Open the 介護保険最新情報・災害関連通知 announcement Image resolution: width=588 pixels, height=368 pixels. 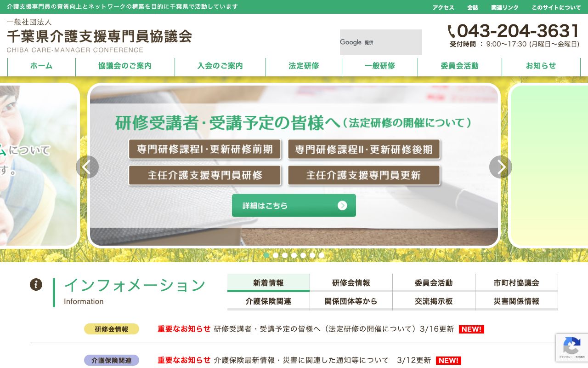322,360
